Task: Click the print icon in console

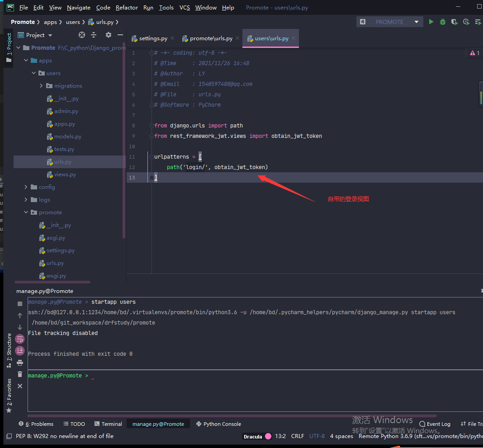Action: coord(20,363)
